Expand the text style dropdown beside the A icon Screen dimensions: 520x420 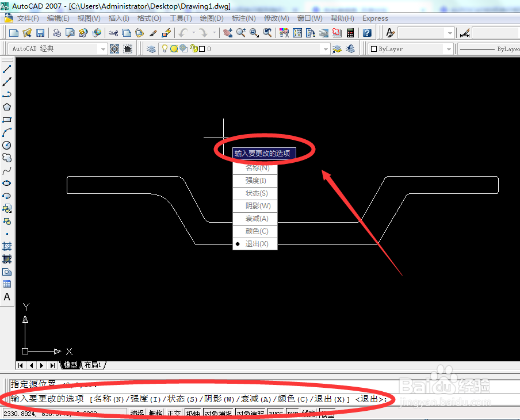coord(450,33)
